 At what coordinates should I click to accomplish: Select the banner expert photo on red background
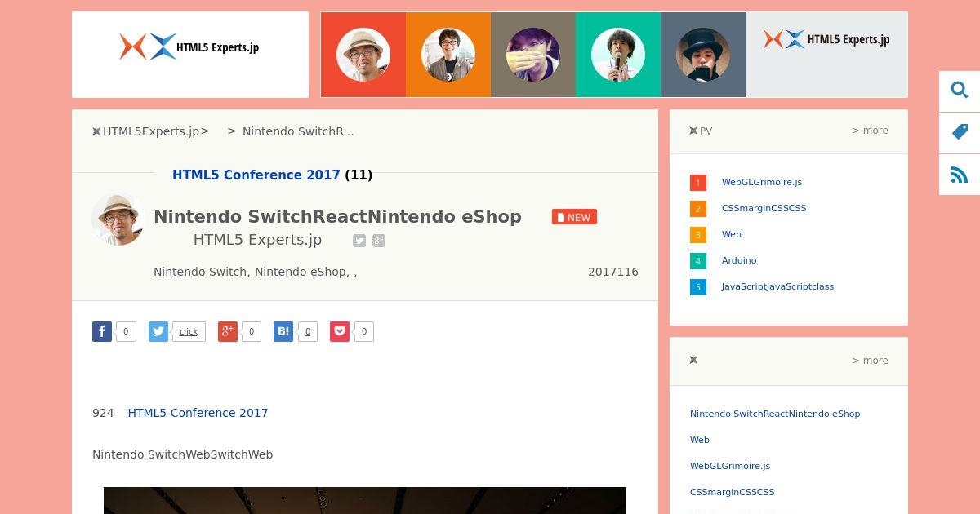point(363,55)
